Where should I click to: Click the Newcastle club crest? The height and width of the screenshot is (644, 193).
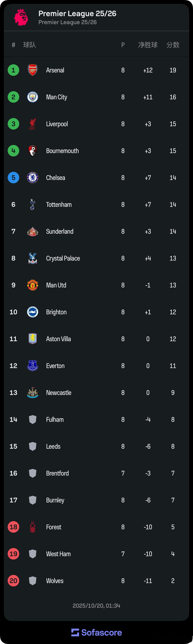pyautogui.click(x=32, y=393)
